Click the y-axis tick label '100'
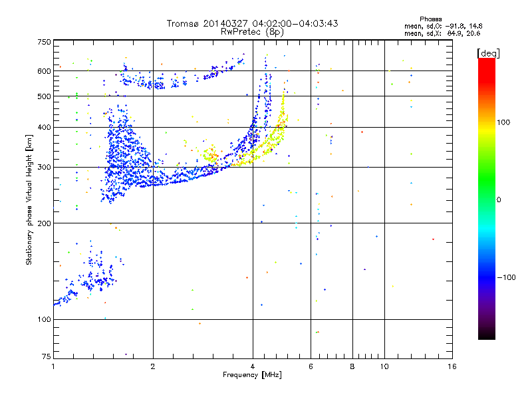Viewport: 532px width, 399px height. [44, 319]
